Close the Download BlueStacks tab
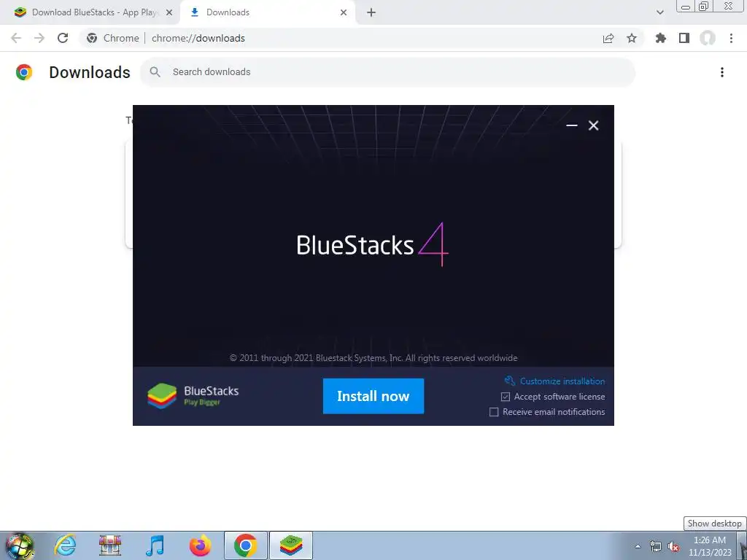Screen dimensions: 747x560 (169, 12)
